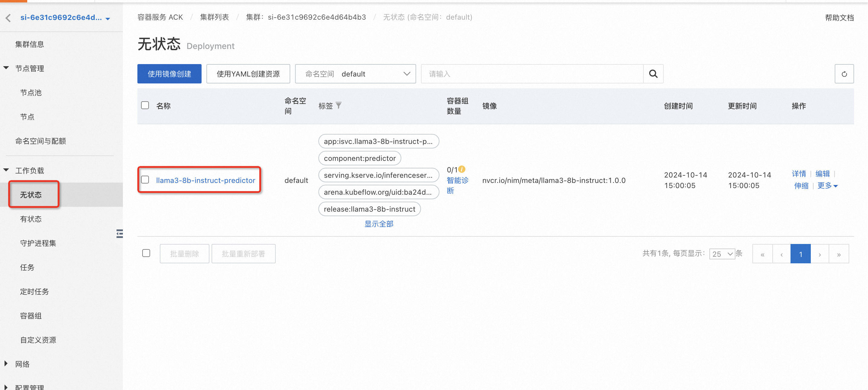Click the arena.kubeflow.org/uid:ba24d... tag
Screen dimensions: 868x390
click(x=378, y=192)
